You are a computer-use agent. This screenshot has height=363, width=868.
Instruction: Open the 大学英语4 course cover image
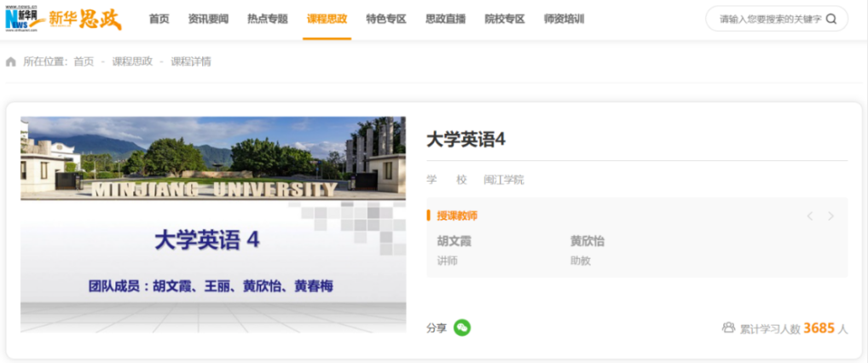213,225
